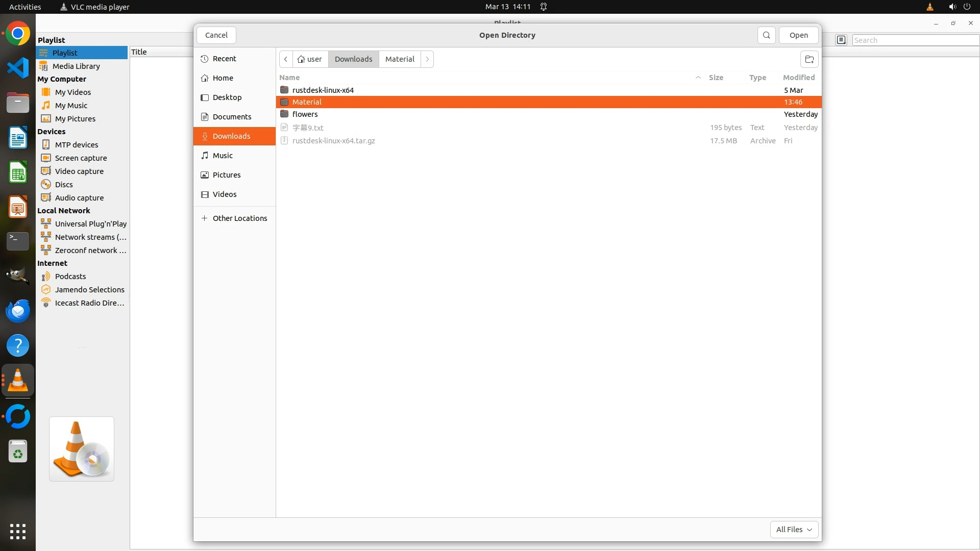Select the flowers folder
Image resolution: width=980 pixels, height=551 pixels.
(305, 114)
